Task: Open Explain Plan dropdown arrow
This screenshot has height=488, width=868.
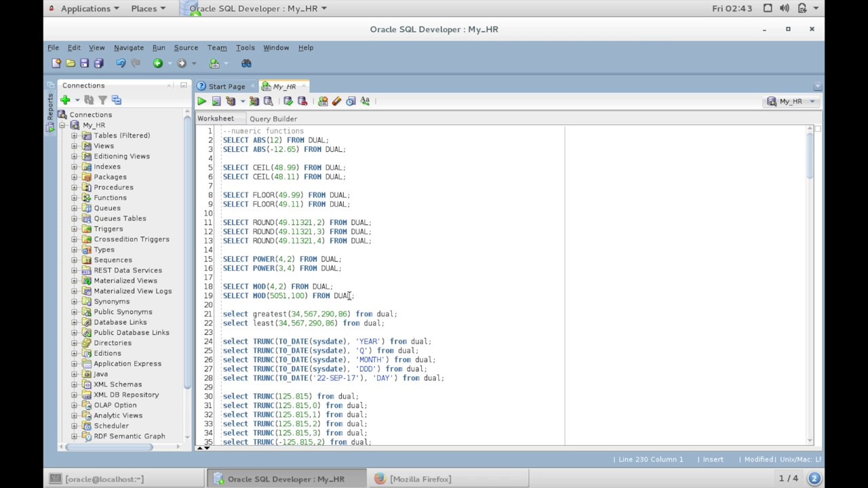Action: (242, 101)
